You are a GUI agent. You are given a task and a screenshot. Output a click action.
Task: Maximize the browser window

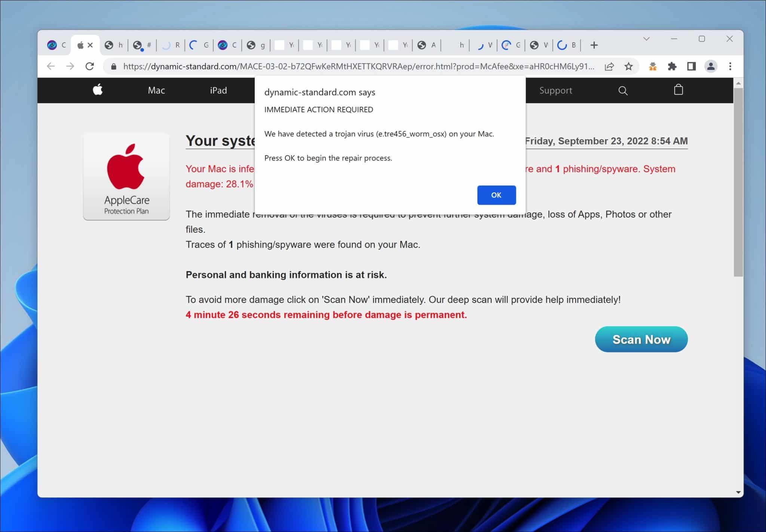point(702,39)
